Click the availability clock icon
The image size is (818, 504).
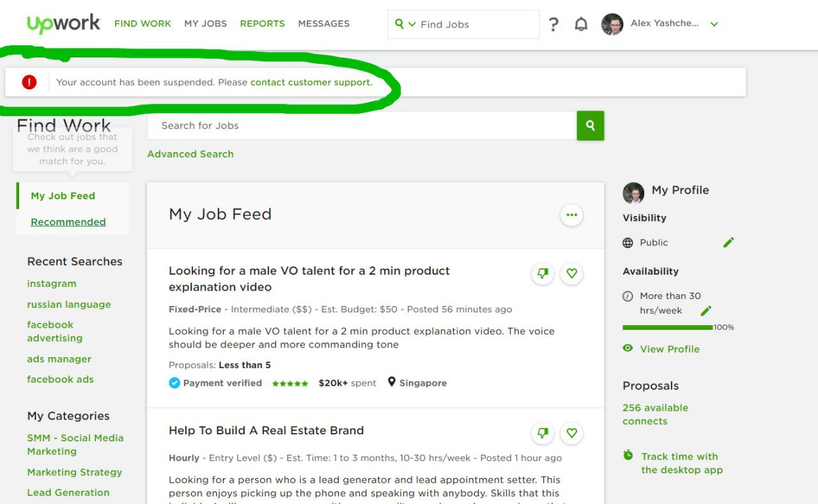coord(628,296)
